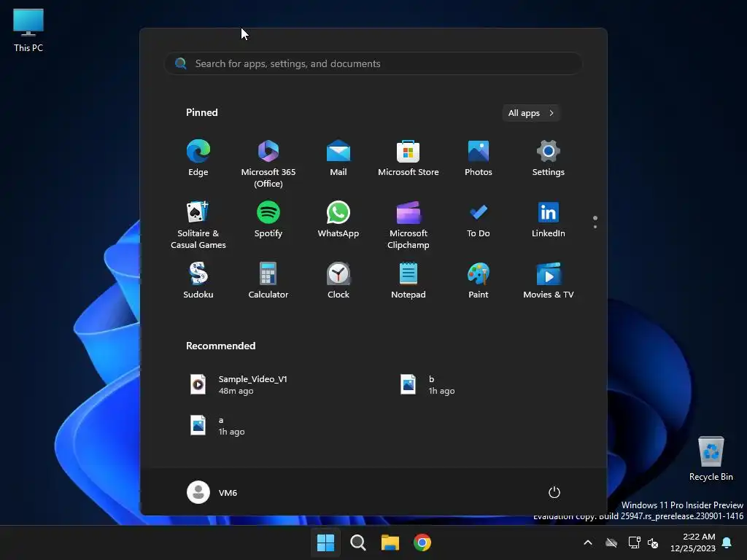Open the VM6 user account menu
Screen dimensions: 747x560
[212, 492]
